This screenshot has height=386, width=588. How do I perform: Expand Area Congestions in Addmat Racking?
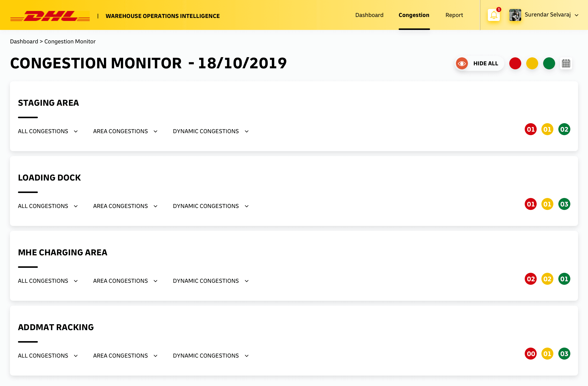click(x=125, y=356)
